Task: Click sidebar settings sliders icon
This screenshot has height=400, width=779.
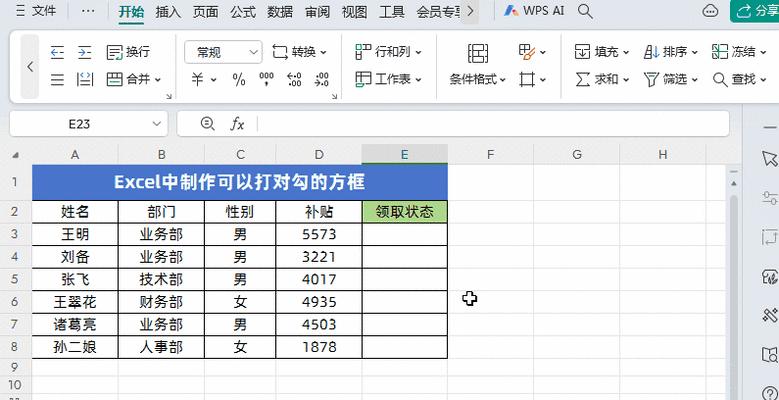Action: (769, 198)
